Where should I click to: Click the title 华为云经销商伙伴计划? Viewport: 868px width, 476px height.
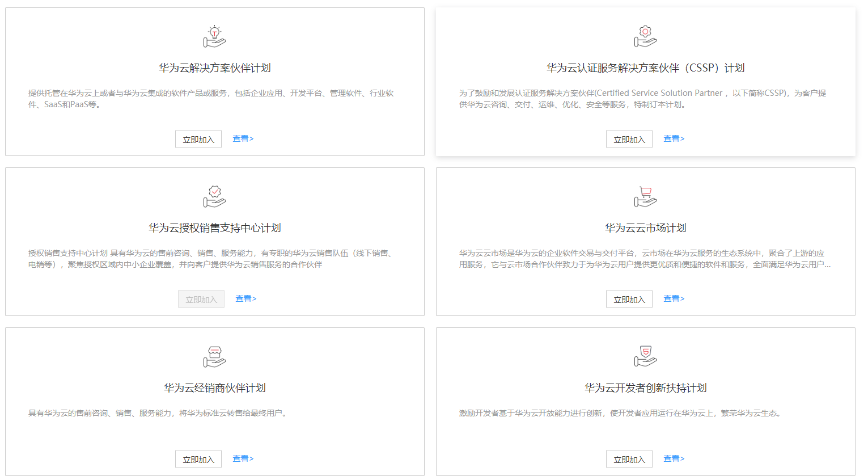tap(215, 388)
